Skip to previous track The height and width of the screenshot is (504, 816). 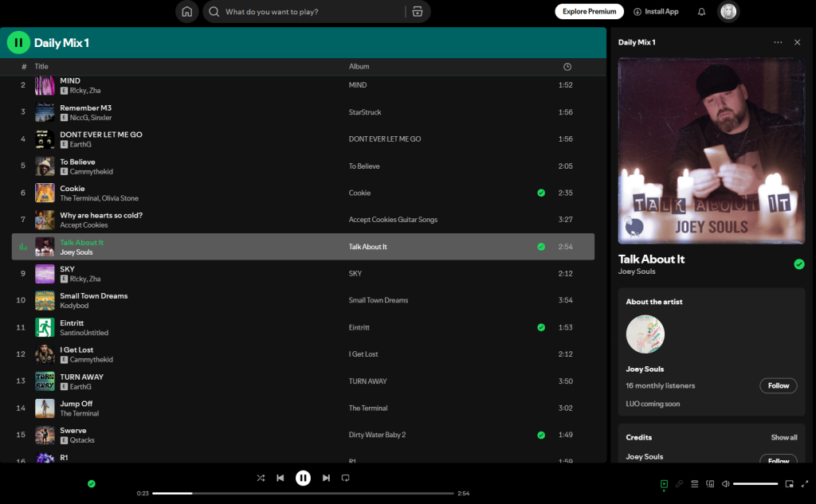coord(280,478)
